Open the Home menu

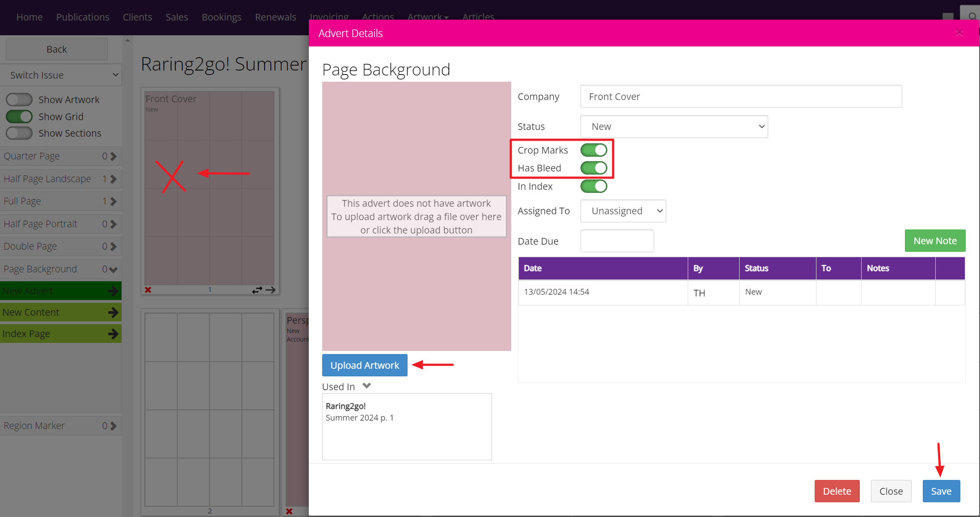pos(29,17)
